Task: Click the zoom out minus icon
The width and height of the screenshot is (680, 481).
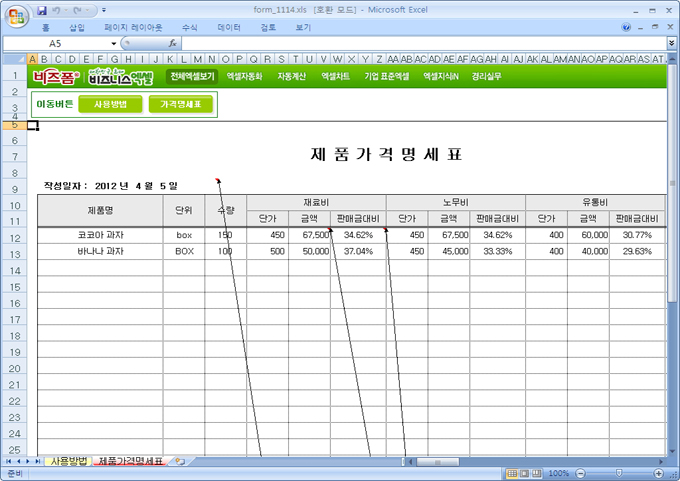Action: pyautogui.click(x=578, y=472)
